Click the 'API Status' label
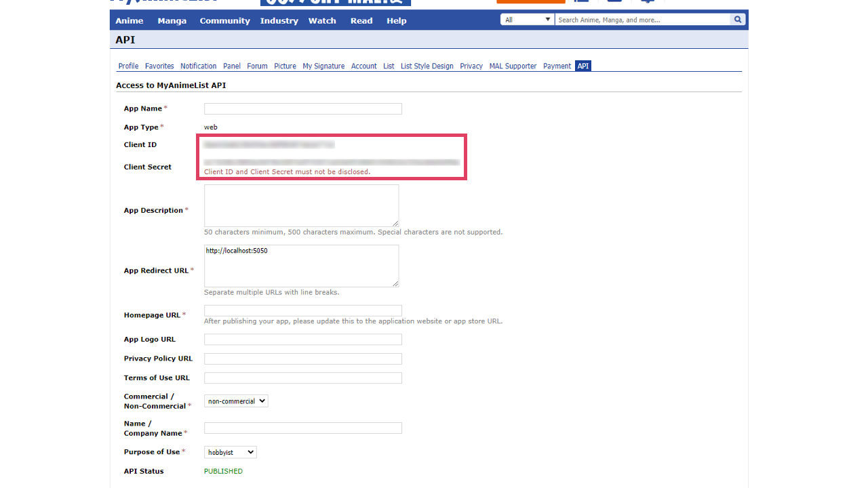 [144, 471]
